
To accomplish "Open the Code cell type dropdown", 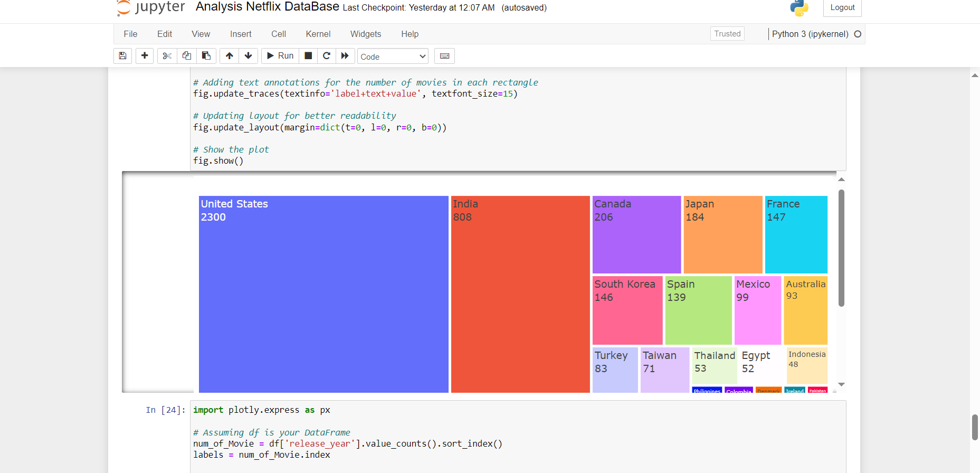I will coord(393,56).
